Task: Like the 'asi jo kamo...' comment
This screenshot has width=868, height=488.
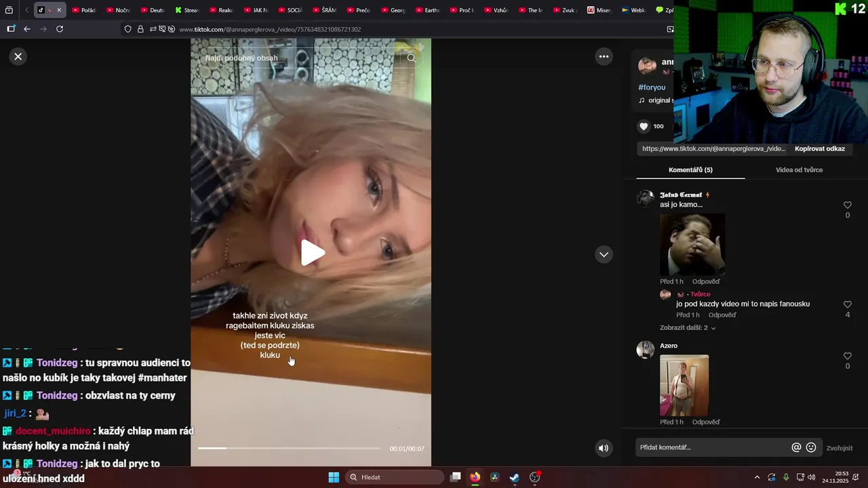Action: 847,205
